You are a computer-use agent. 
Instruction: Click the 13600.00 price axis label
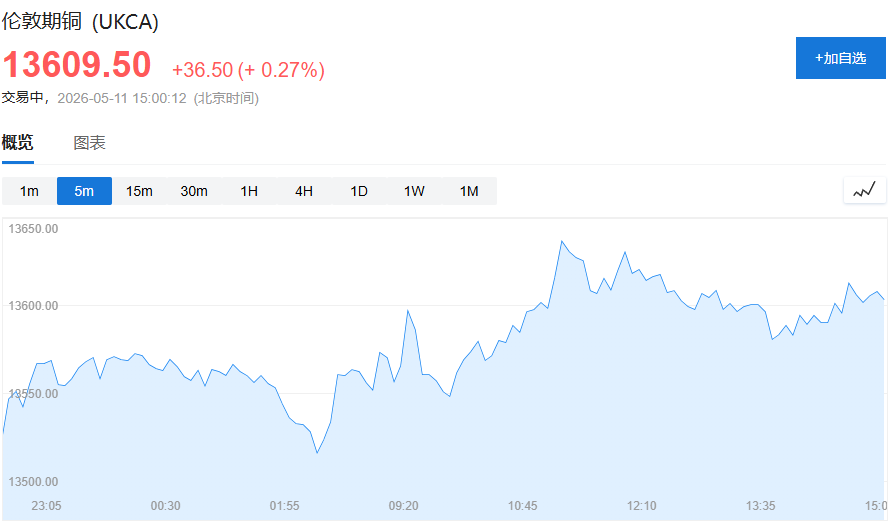pos(33,306)
